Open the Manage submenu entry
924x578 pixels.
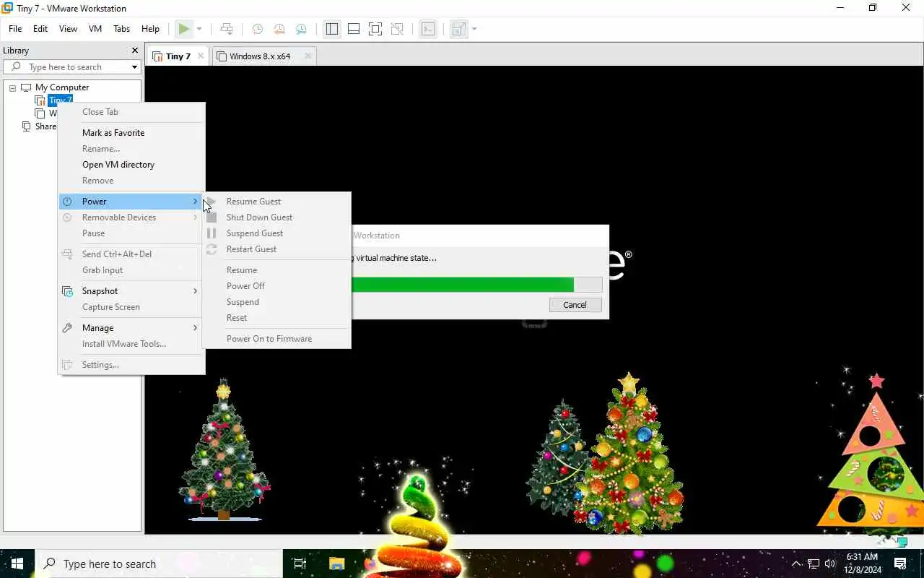131,328
